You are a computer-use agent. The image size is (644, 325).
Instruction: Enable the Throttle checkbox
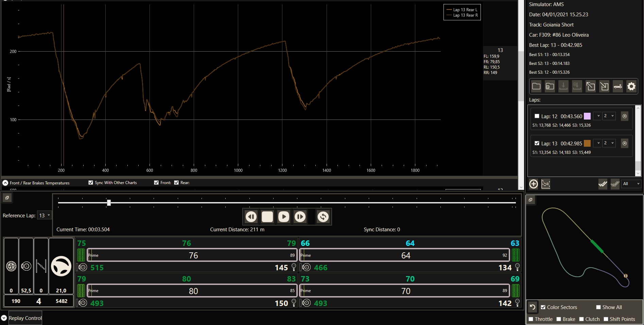coord(531,319)
